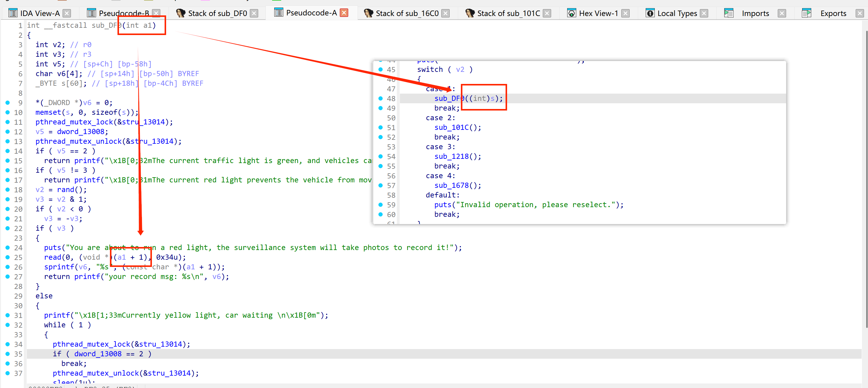The height and width of the screenshot is (388, 868).
Task: Toggle breakpoint dot on line 31
Action: tap(8, 315)
